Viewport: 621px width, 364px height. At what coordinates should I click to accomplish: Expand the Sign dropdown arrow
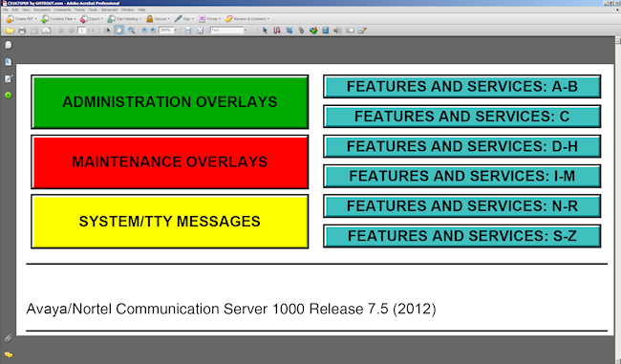[x=193, y=18]
